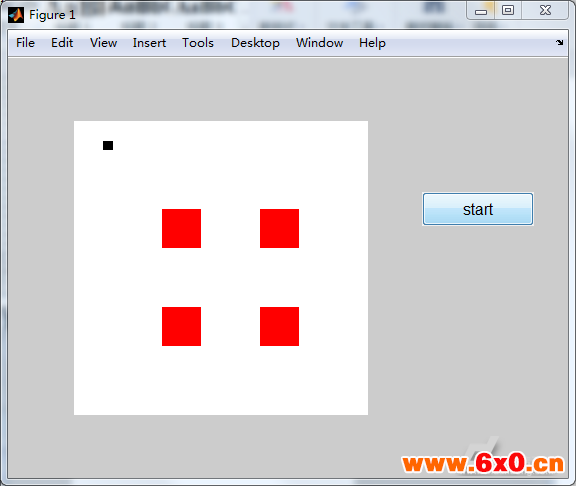Open the Desktop menu
Viewport: 576px width, 486px height.
pyautogui.click(x=255, y=43)
